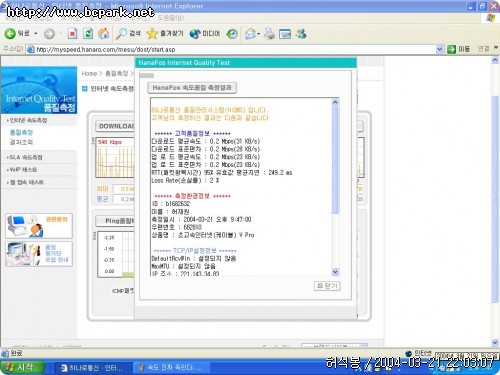Click the Windows Start button
500x375 pixels.
[x=22, y=367]
